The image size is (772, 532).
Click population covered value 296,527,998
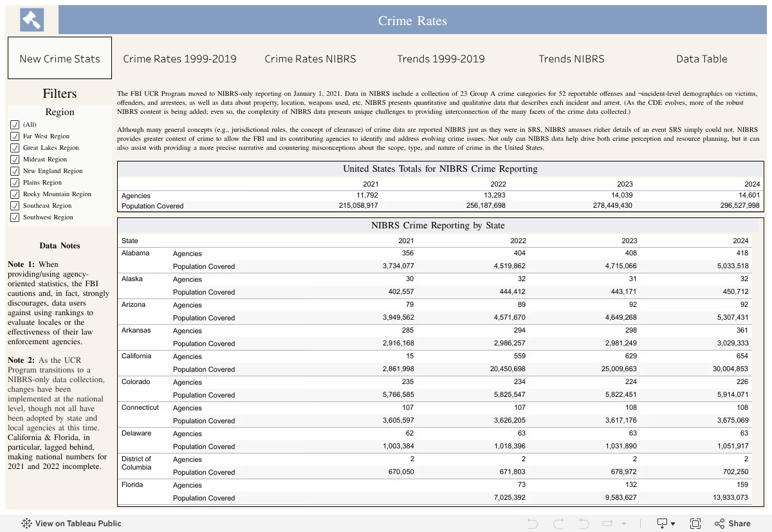pos(740,206)
